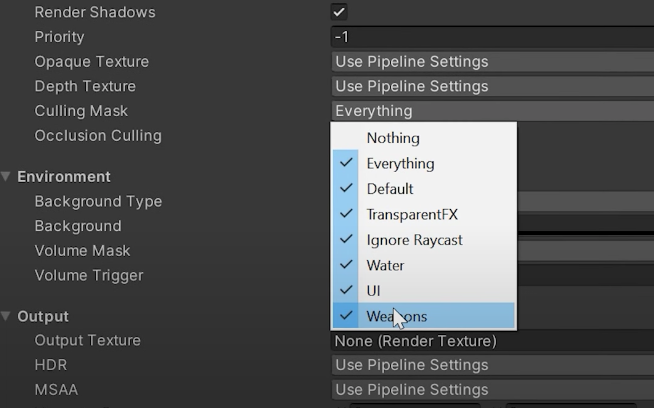Click the Occlusion Culling property label
The image size is (654, 408).
click(x=98, y=136)
